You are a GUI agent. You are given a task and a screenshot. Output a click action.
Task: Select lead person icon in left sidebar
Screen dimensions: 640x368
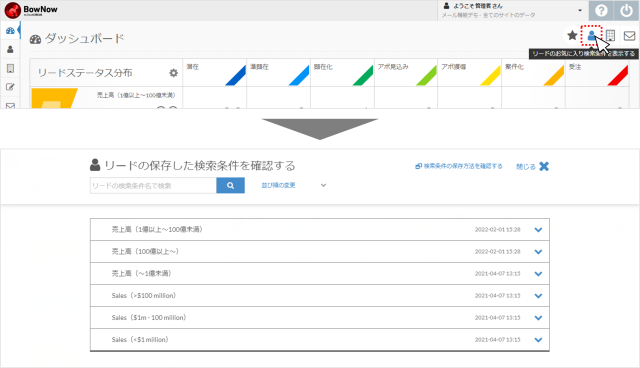coord(10,49)
